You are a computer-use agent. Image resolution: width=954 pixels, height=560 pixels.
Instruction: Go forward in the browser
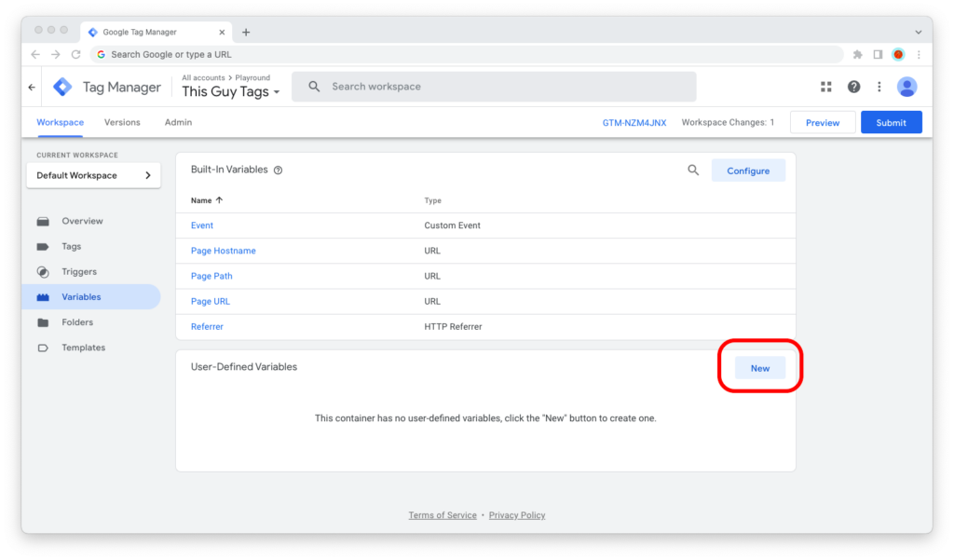(x=55, y=55)
